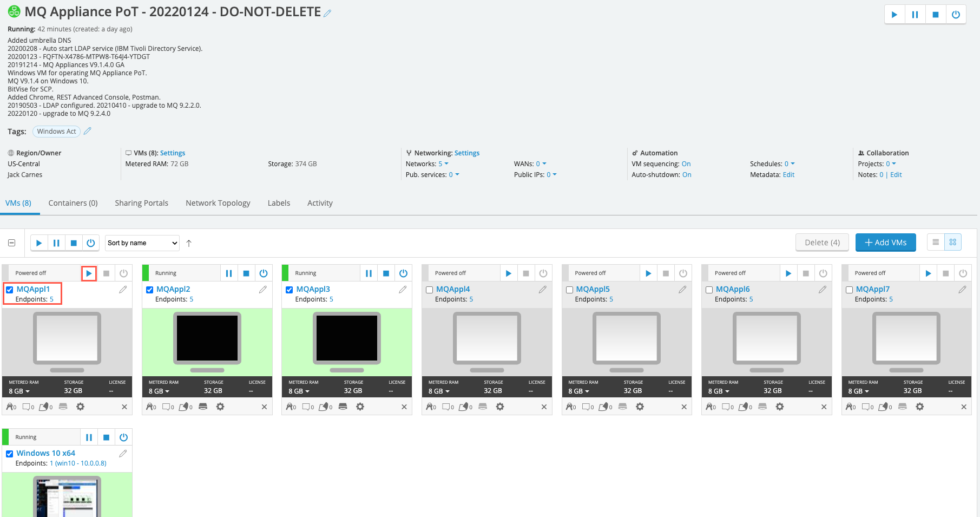980x517 pixels.
Task: Shut down environment using top-right power icon
Action: click(x=956, y=15)
